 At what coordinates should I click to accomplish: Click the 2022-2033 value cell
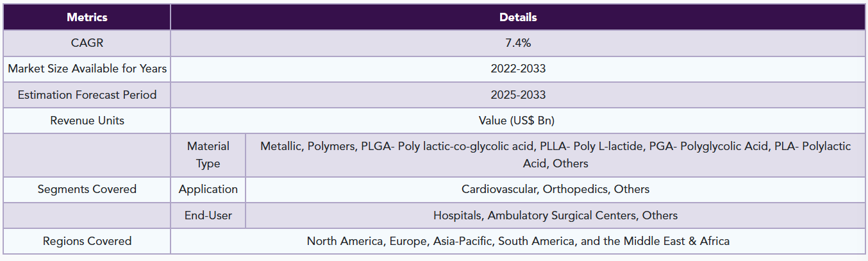pyautogui.click(x=518, y=69)
